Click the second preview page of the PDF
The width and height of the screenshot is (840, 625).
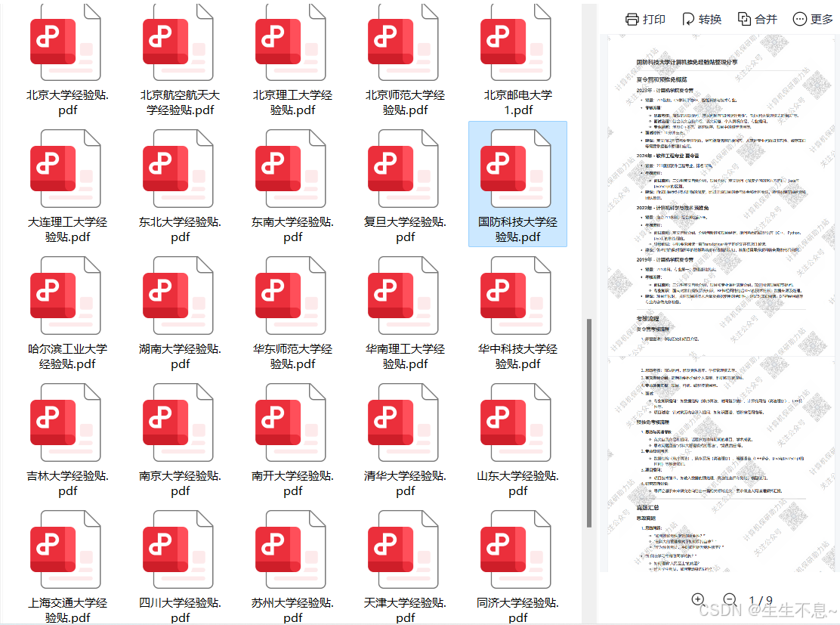[x=721, y=464]
